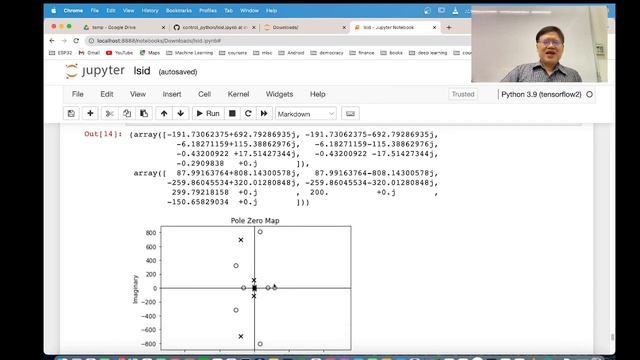This screenshot has width=640, height=360.
Task: Open the ESP32 bookmarks folder
Action: (x=60, y=53)
